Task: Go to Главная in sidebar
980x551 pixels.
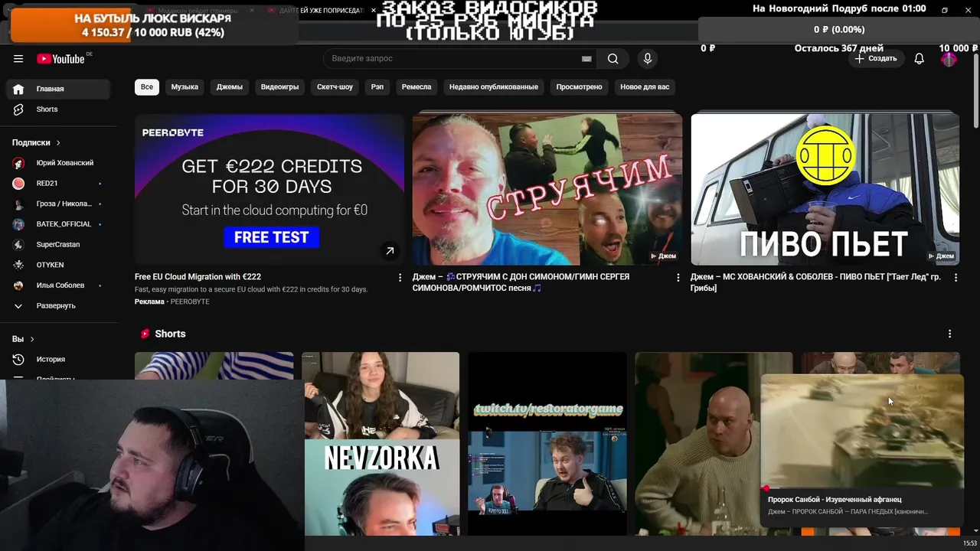Action: pos(58,89)
